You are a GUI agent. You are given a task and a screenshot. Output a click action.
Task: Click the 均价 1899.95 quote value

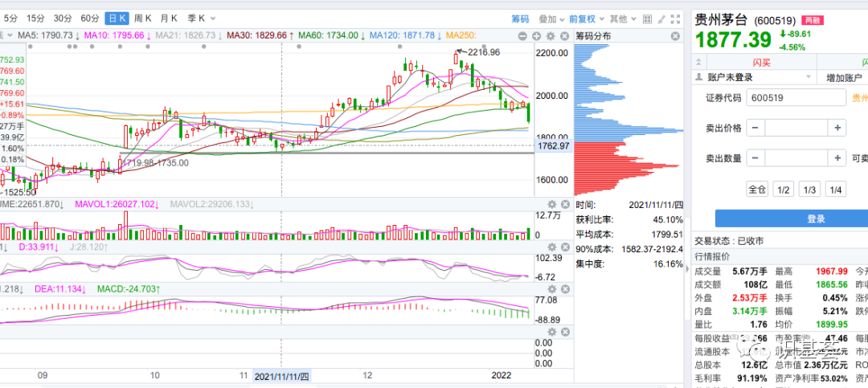click(x=830, y=325)
